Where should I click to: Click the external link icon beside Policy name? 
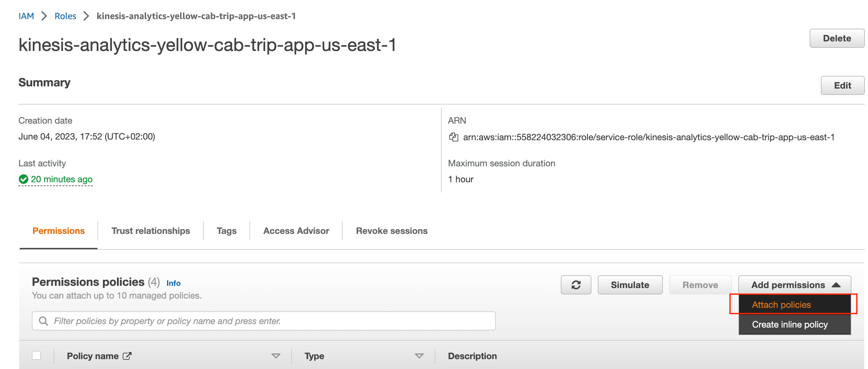pos(127,356)
